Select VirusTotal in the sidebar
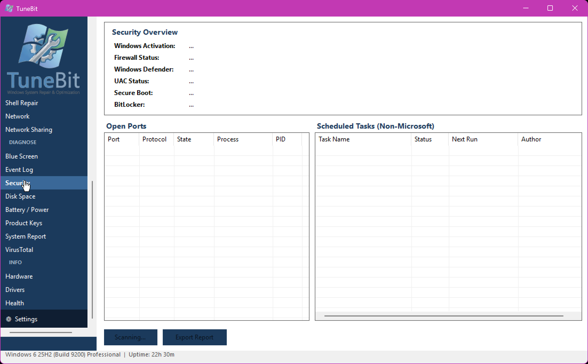588x364 pixels. (x=44, y=250)
